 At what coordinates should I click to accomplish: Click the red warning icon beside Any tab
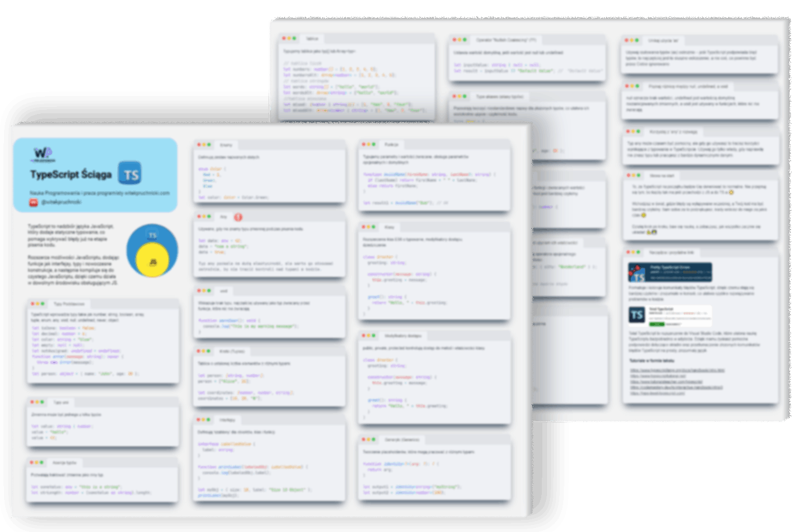(x=238, y=217)
